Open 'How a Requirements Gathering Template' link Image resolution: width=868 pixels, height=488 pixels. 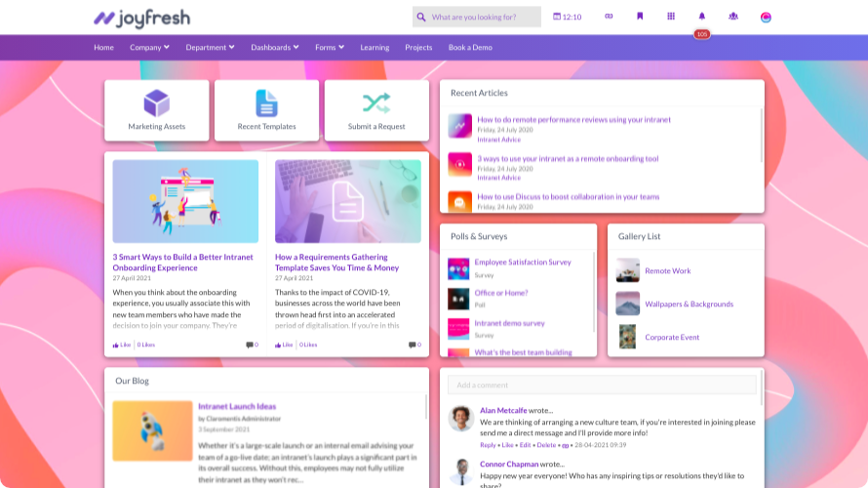point(337,263)
